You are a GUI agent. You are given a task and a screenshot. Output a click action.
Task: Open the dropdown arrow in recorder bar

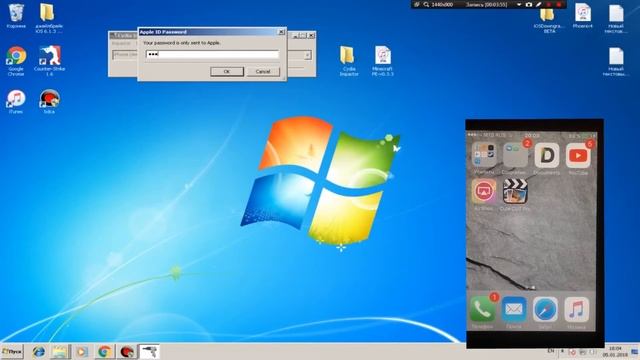pyautogui.click(x=519, y=4)
